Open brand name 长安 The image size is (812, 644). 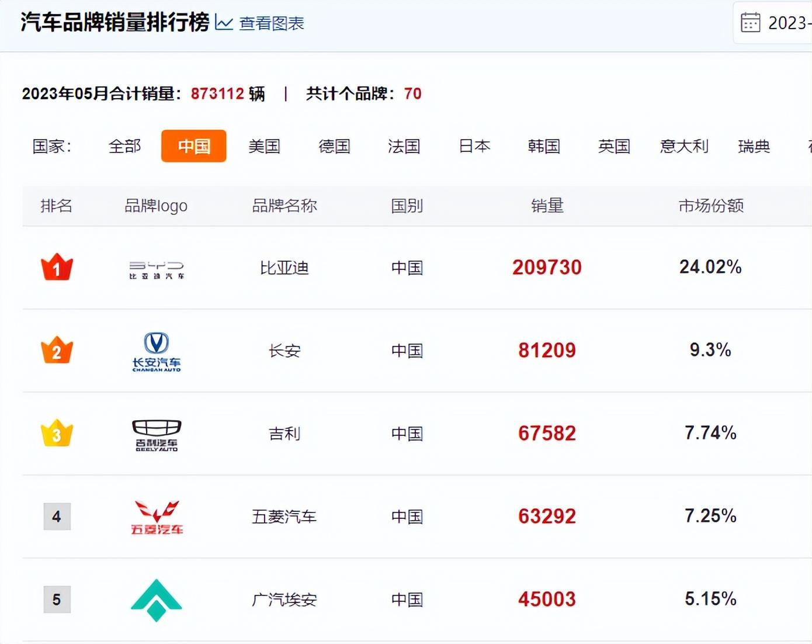tap(284, 351)
